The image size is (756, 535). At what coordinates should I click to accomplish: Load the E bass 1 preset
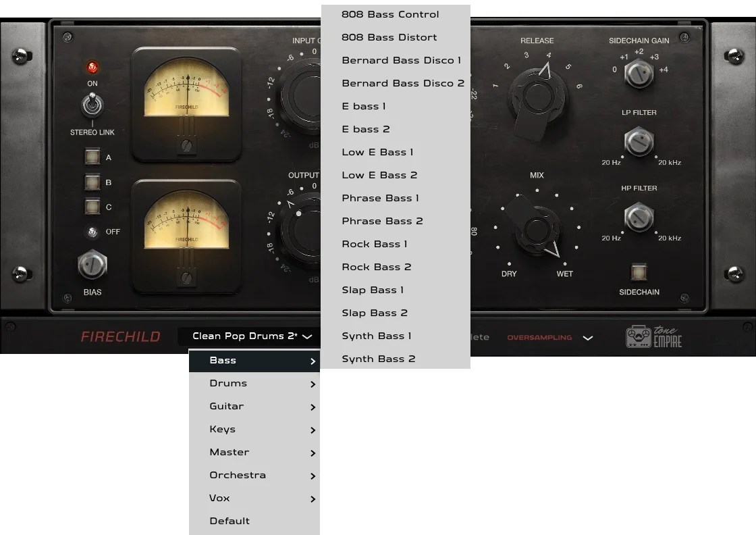(396, 106)
